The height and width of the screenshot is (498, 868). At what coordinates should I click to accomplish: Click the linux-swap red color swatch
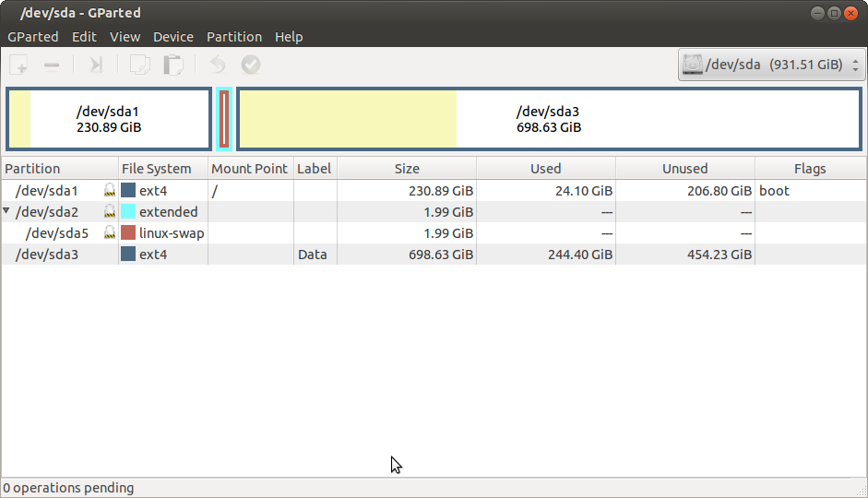click(x=128, y=233)
